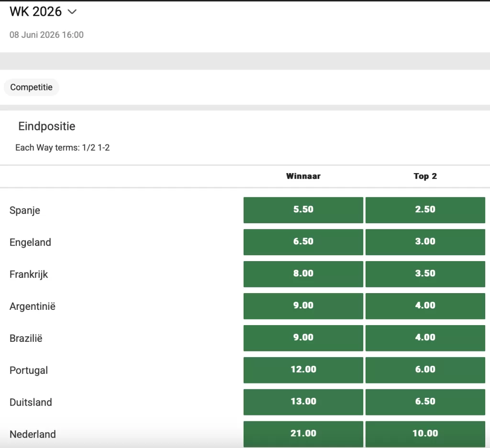The height and width of the screenshot is (448, 490).
Task: Pick Duitsland Winnaar odds 13.00
Action: click(303, 402)
